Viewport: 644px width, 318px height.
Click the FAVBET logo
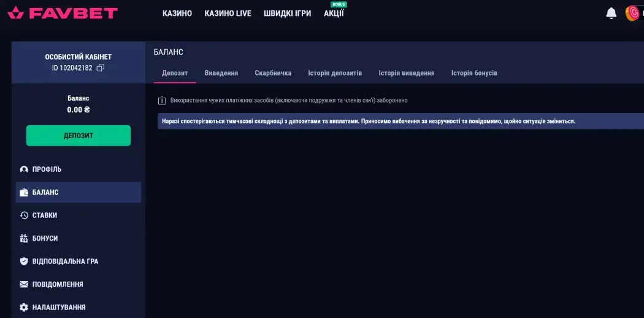click(x=63, y=13)
